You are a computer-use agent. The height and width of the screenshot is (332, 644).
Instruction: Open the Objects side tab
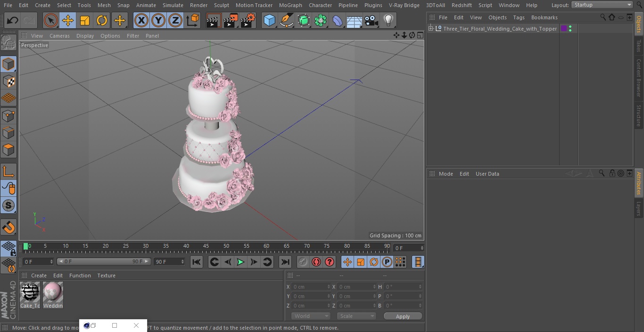click(639, 24)
